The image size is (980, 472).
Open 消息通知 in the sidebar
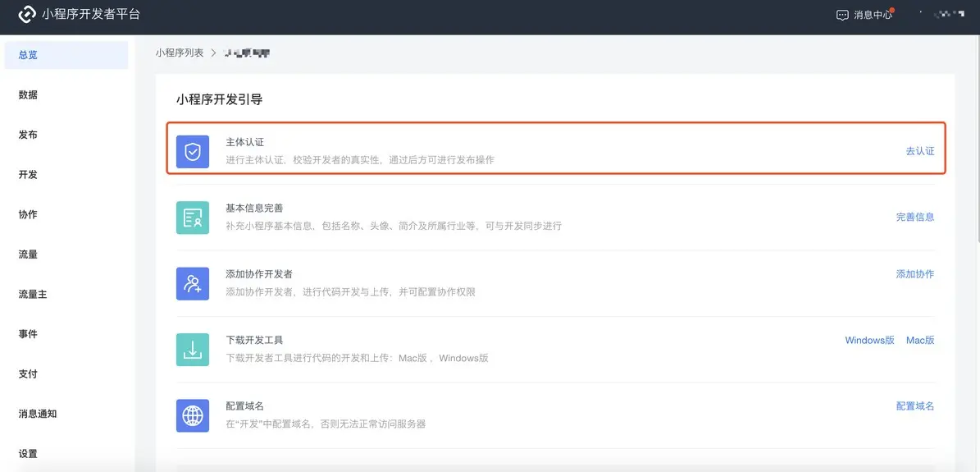coord(38,414)
